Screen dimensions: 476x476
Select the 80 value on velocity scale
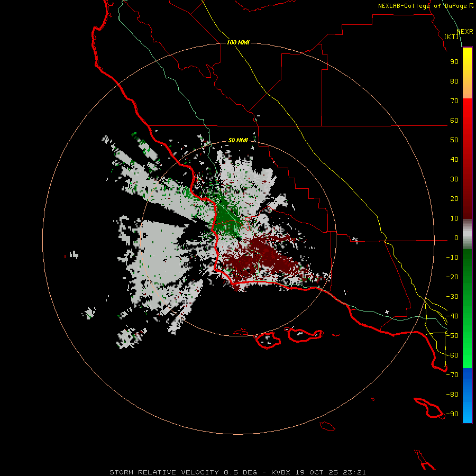pyautogui.click(x=454, y=81)
